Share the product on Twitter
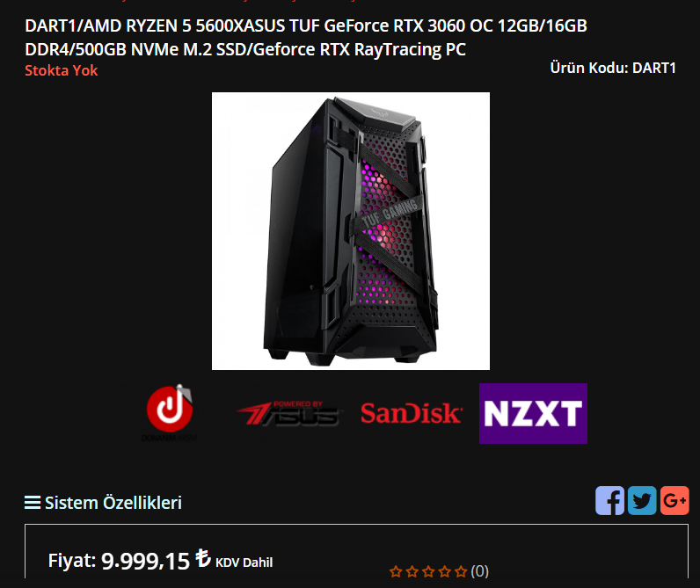 pos(642,501)
